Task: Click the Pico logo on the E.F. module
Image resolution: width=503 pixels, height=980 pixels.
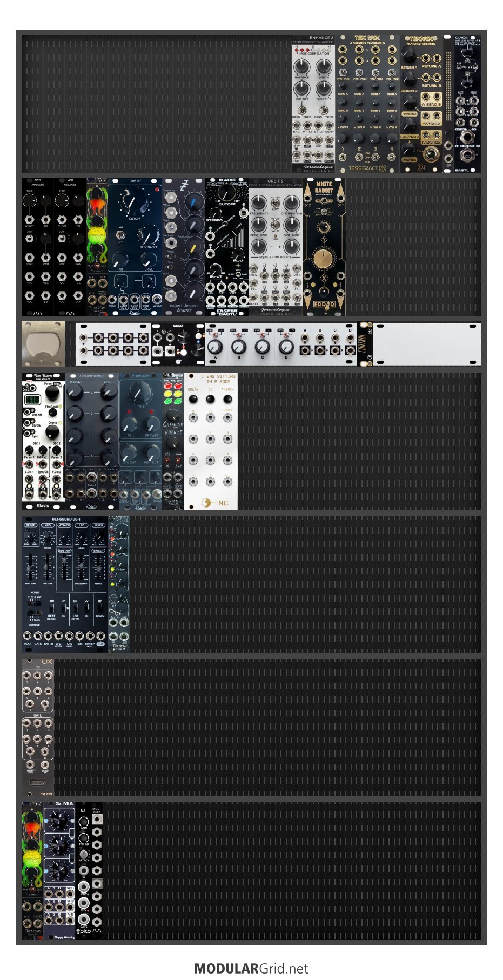Action: (x=84, y=931)
